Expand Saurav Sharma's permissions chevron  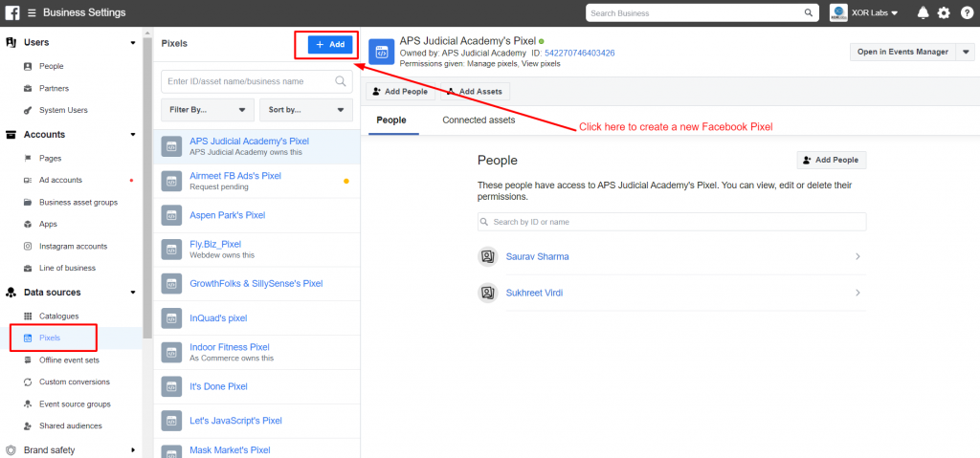coord(858,257)
